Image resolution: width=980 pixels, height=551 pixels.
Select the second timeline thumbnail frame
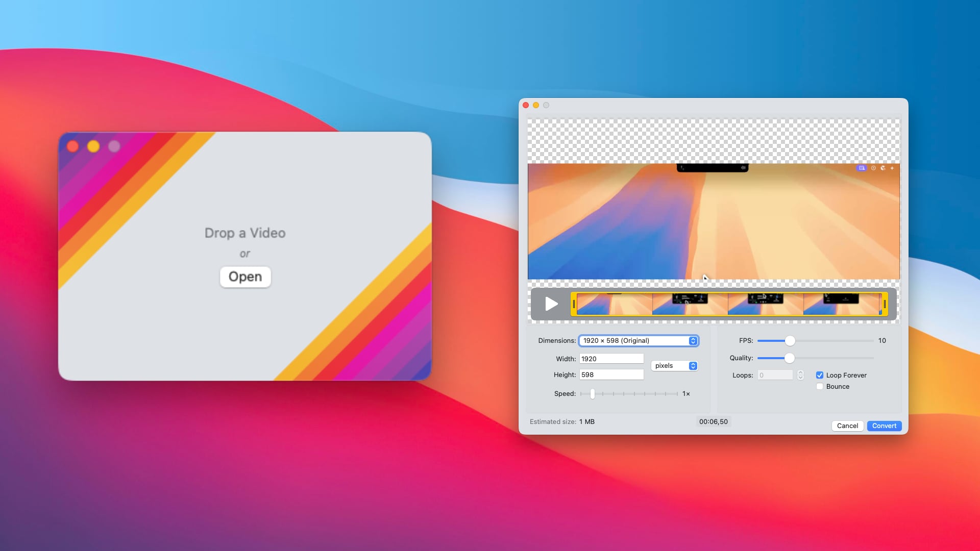pyautogui.click(x=690, y=305)
